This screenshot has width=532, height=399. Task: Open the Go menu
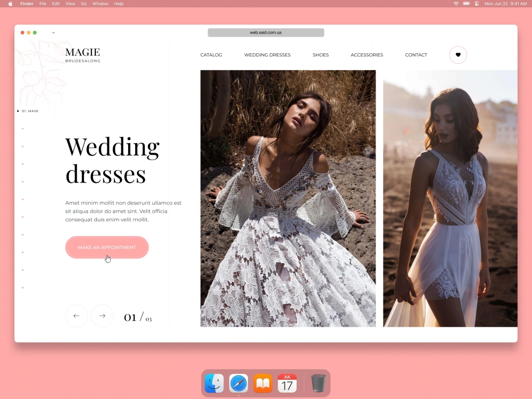click(84, 4)
